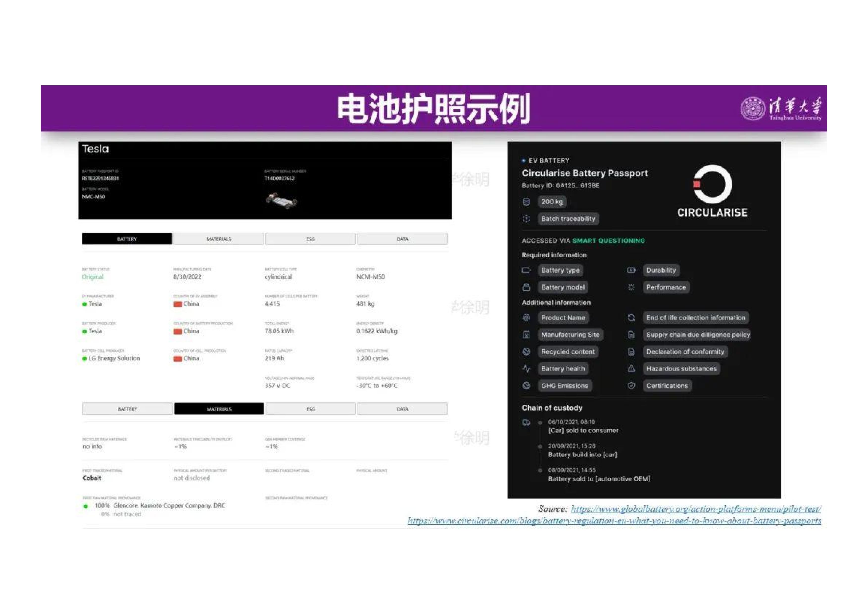This screenshot has width=868, height=614.
Task: Open the DATA tab above the chemistry details
Action: pos(402,239)
